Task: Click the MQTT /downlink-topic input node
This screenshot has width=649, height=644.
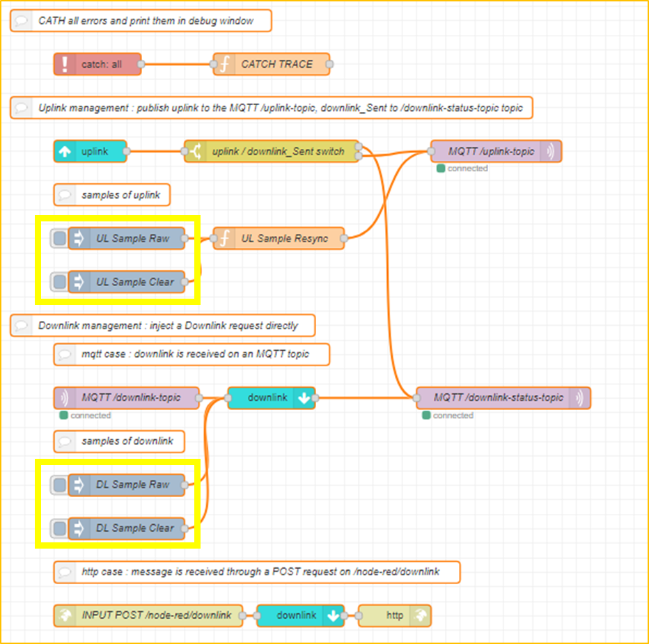Action: (x=130, y=398)
